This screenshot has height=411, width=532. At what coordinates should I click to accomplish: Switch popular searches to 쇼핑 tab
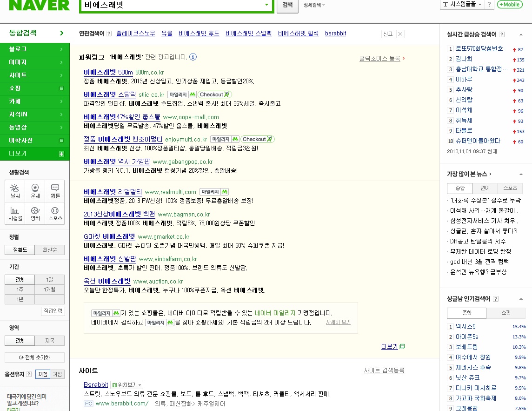(x=506, y=313)
